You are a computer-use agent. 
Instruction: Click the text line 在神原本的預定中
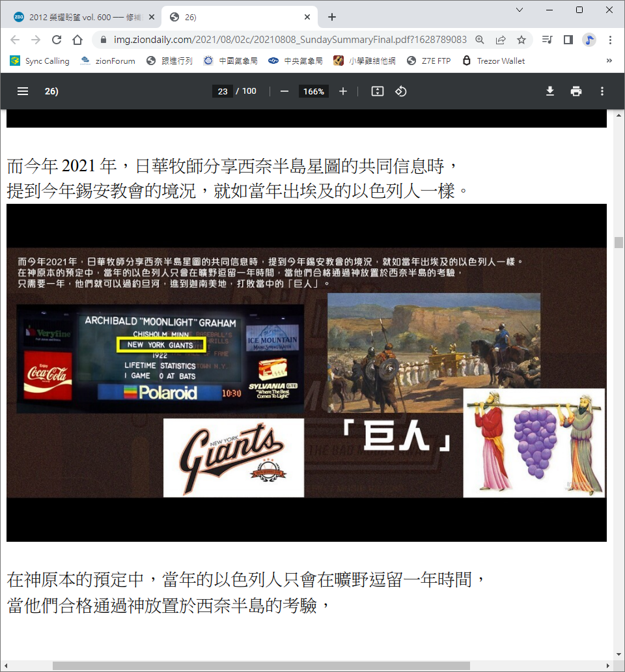click(247, 580)
